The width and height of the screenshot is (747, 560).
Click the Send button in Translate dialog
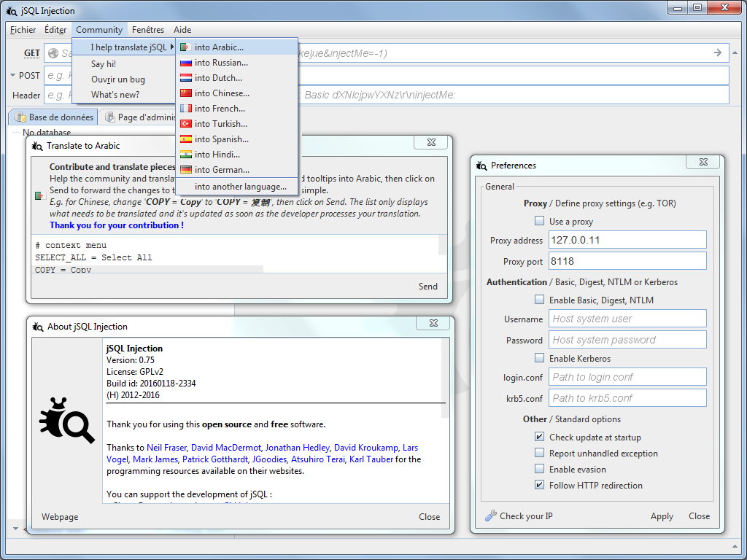(x=428, y=286)
